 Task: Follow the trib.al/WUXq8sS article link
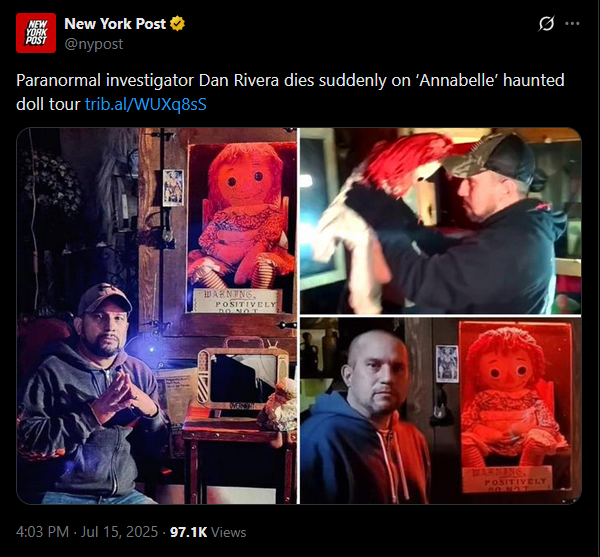coord(145,104)
